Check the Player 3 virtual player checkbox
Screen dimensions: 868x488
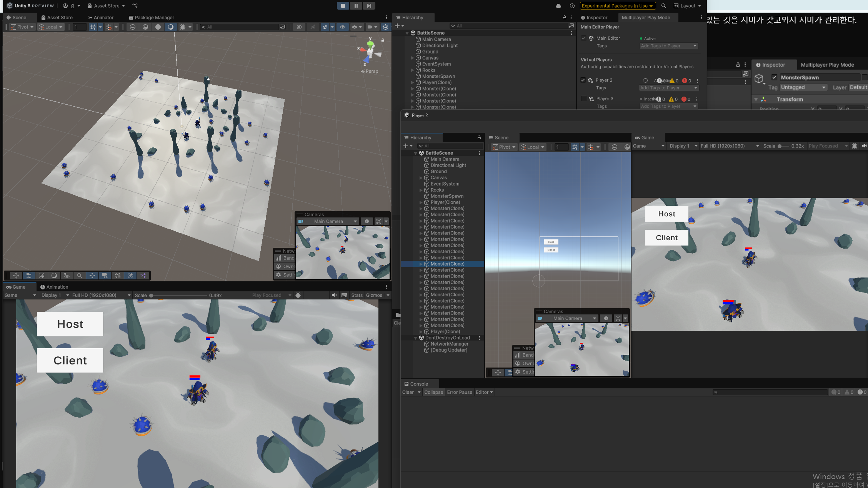(x=583, y=99)
